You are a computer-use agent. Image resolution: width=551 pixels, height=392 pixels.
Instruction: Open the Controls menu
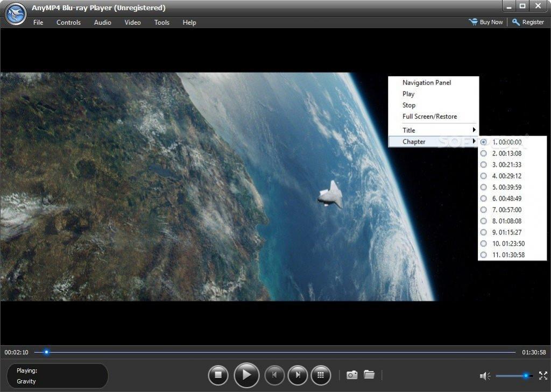[x=68, y=23]
